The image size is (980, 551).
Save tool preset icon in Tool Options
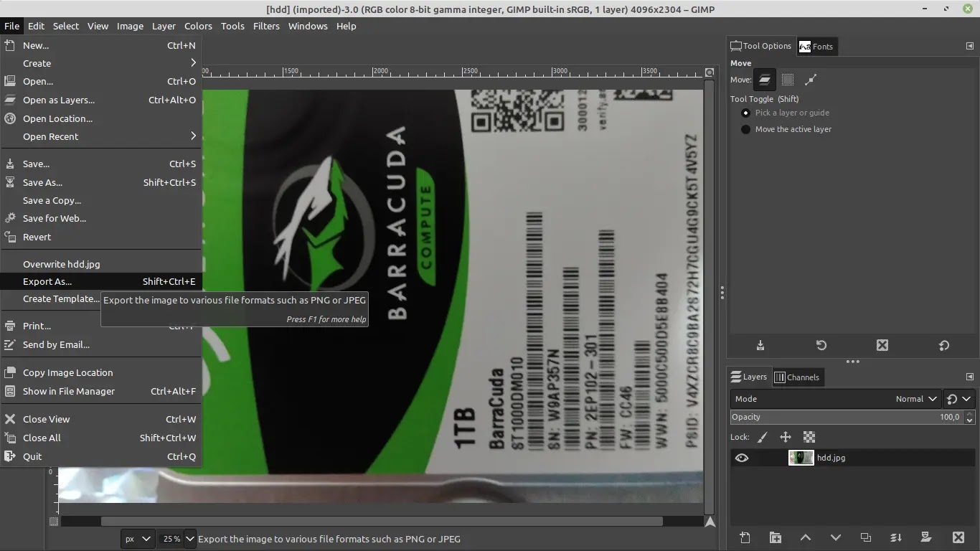[x=760, y=345]
